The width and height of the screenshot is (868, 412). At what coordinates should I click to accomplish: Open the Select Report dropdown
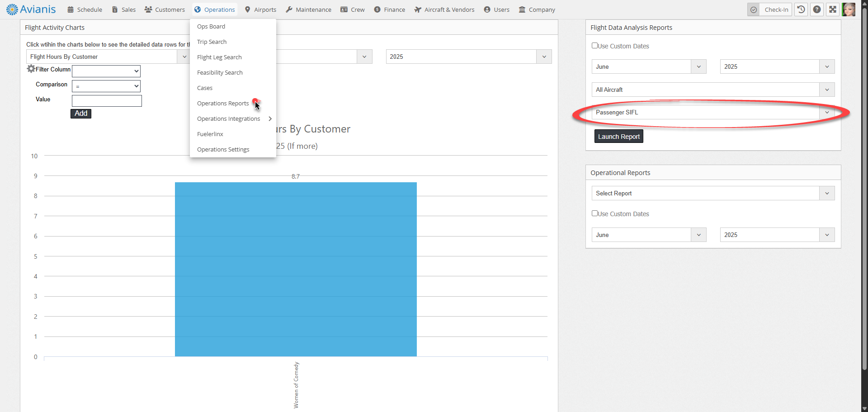713,193
